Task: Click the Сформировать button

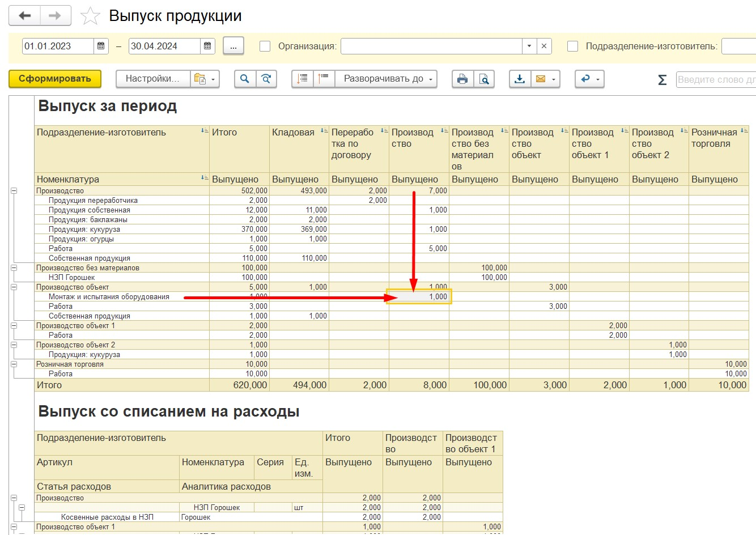Action: click(x=55, y=79)
